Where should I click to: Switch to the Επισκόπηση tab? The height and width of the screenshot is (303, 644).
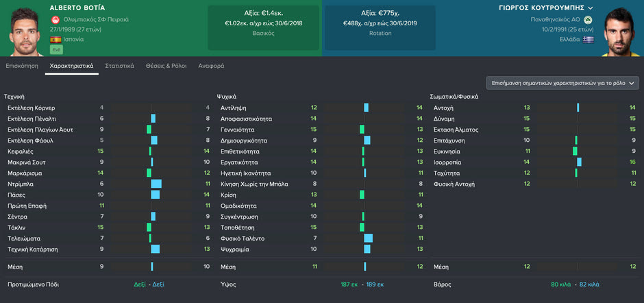[x=21, y=66]
